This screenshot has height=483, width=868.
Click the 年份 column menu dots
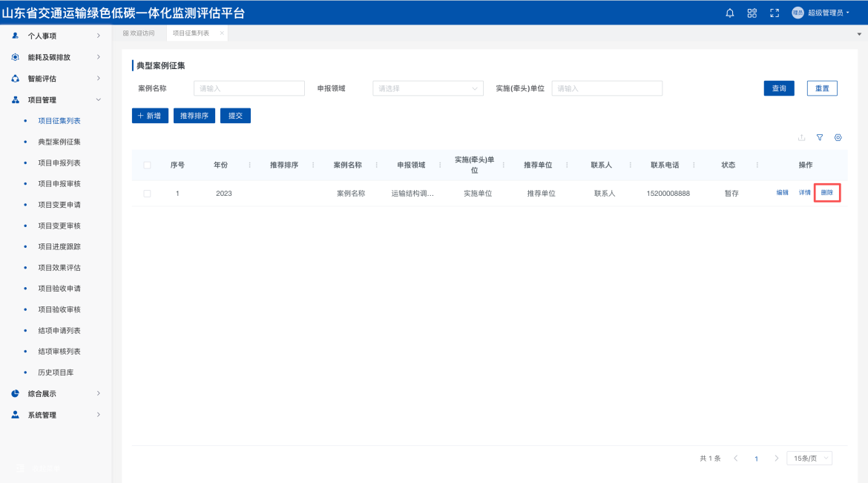click(x=249, y=165)
